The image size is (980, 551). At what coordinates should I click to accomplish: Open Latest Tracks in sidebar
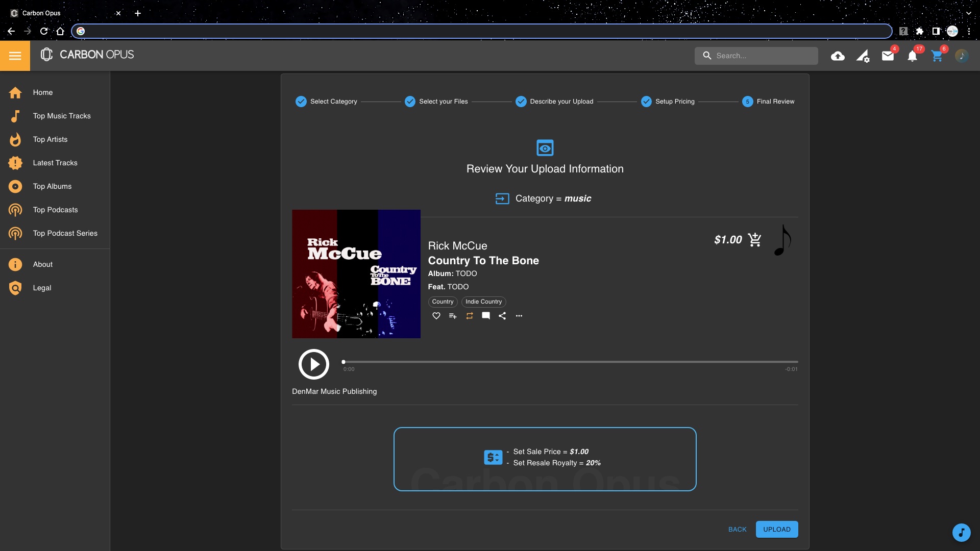[x=55, y=163]
